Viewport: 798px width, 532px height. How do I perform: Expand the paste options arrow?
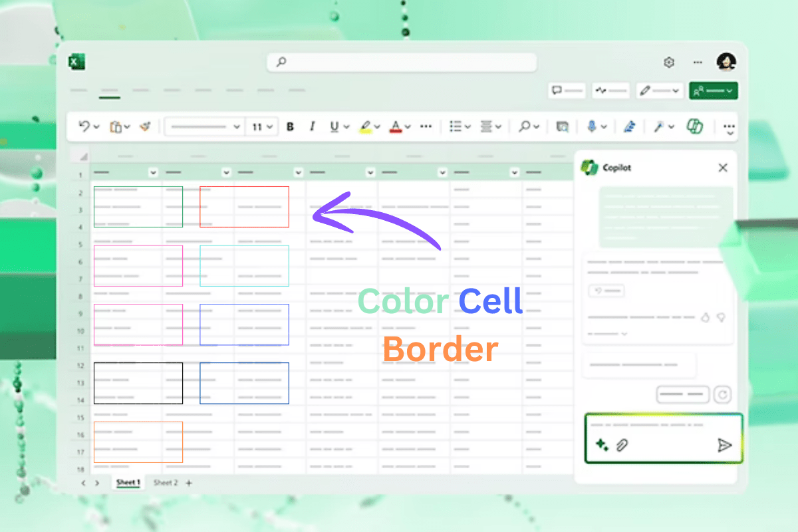(x=128, y=126)
